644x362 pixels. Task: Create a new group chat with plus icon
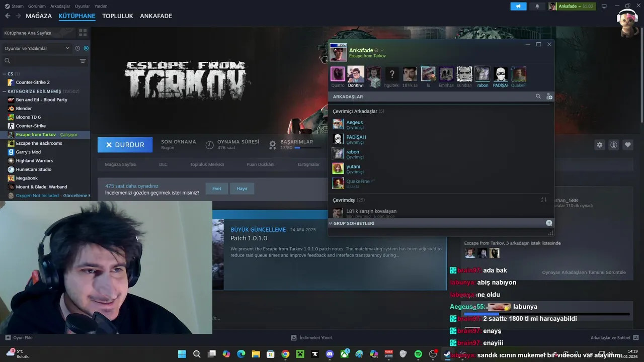(x=549, y=223)
